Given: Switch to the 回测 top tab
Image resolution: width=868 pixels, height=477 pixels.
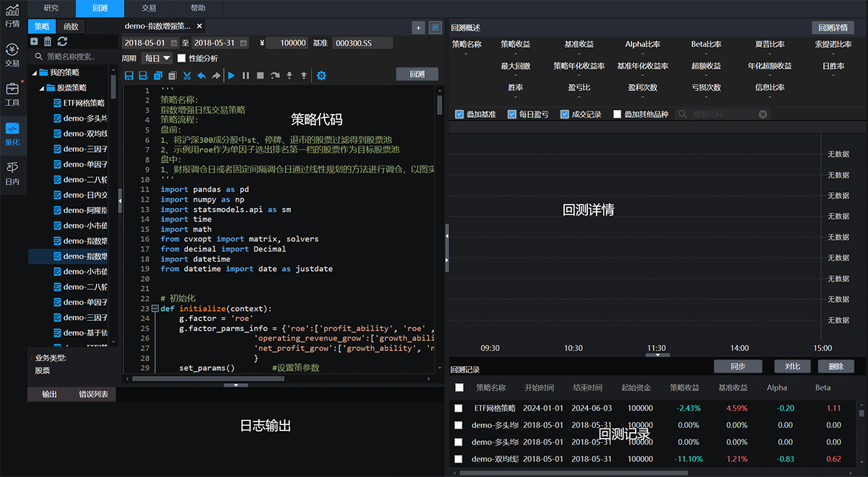Looking at the screenshot, I should (x=100, y=8).
